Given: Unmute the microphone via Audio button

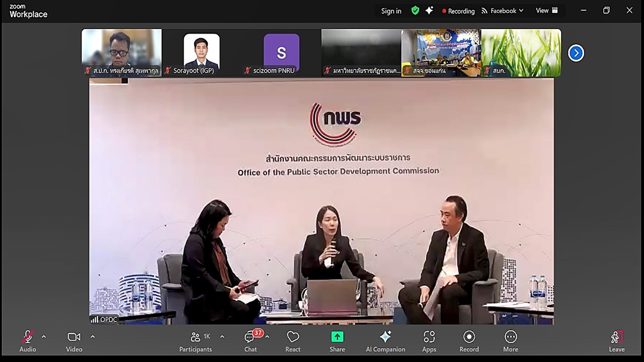Looking at the screenshot, I should coord(28,341).
